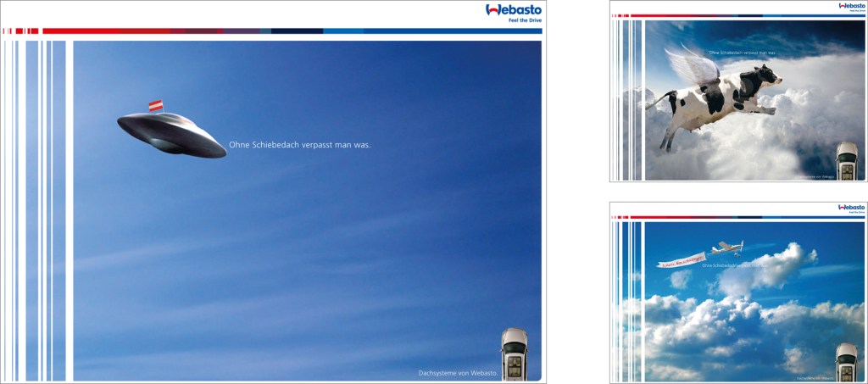This screenshot has height=384, width=868.
Task: Click the vertical blue stripes left of large poster
Action: 36,212
